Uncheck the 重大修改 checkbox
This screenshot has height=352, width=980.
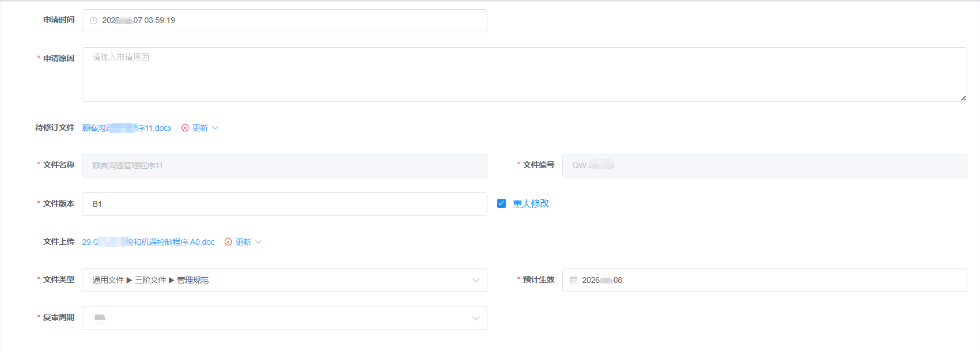click(501, 203)
